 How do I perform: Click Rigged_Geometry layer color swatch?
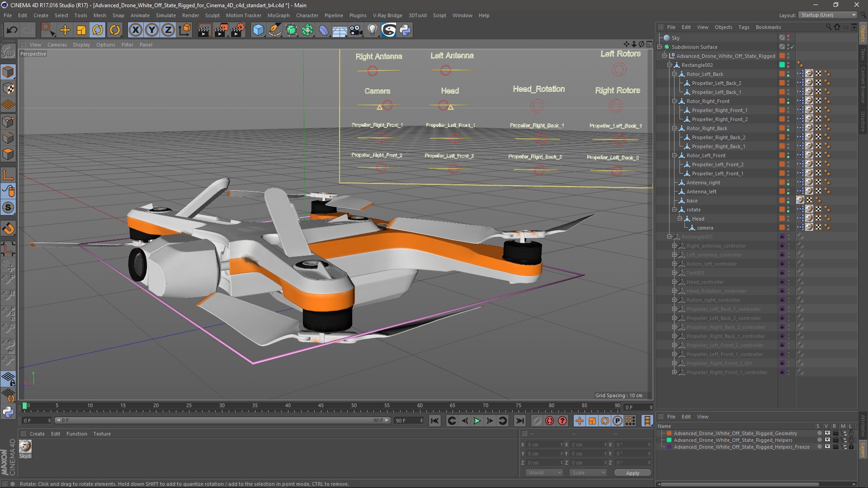pos(669,433)
